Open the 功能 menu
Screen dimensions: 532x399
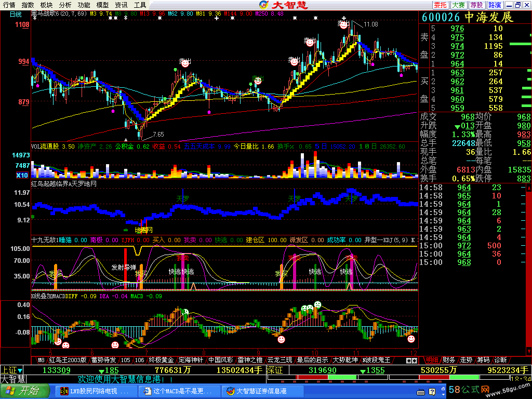(x=84, y=5)
